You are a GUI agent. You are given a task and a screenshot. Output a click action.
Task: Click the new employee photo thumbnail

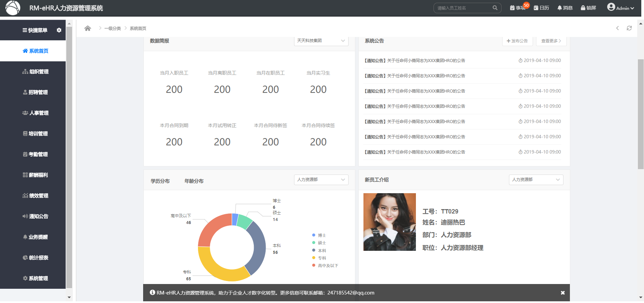tap(390, 222)
